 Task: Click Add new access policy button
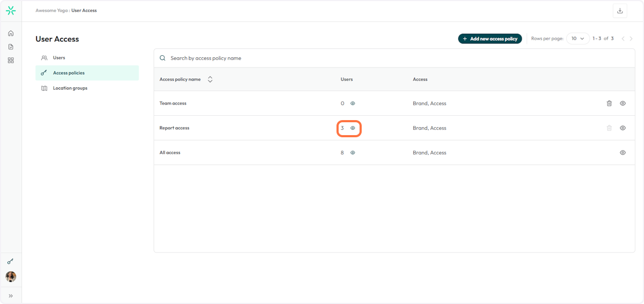point(489,39)
